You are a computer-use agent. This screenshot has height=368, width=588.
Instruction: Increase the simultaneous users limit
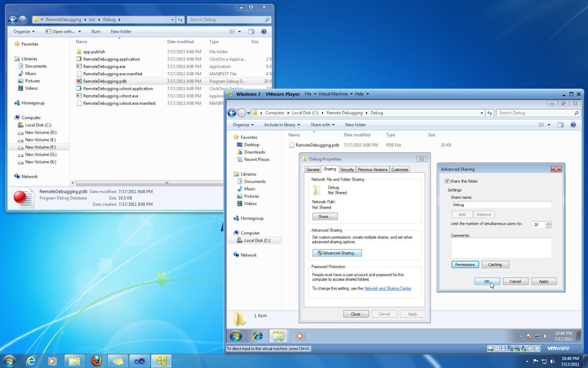point(548,223)
